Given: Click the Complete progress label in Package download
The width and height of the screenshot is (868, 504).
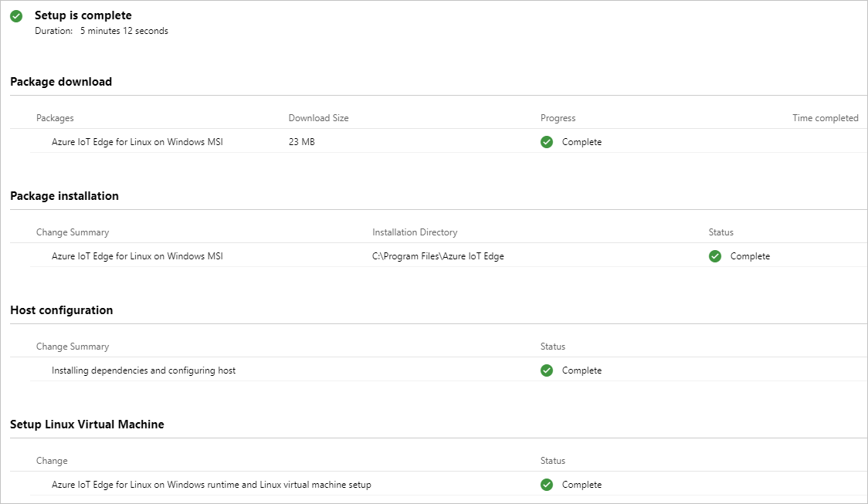Looking at the screenshot, I should [581, 142].
